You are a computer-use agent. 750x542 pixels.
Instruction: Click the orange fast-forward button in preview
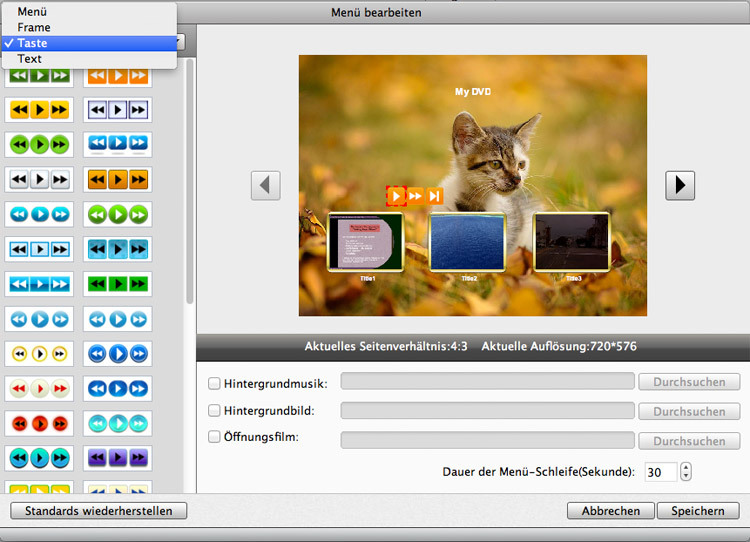pos(415,196)
